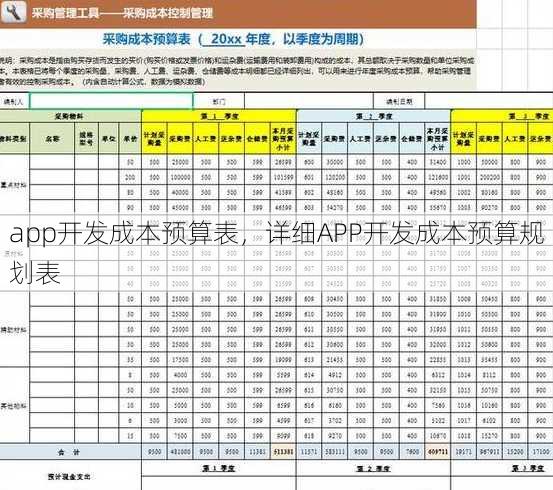Click the cell with value 7500
The width and height of the screenshot is (553, 490).
pos(180,436)
